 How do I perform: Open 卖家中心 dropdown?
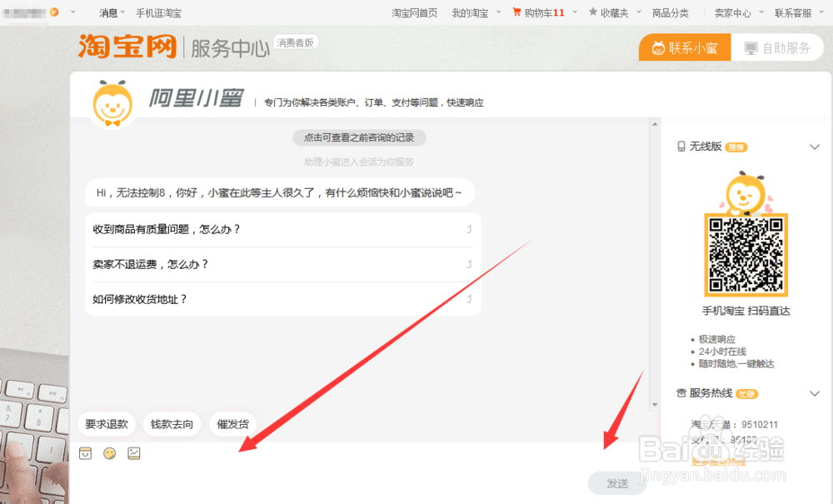tap(739, 12)
